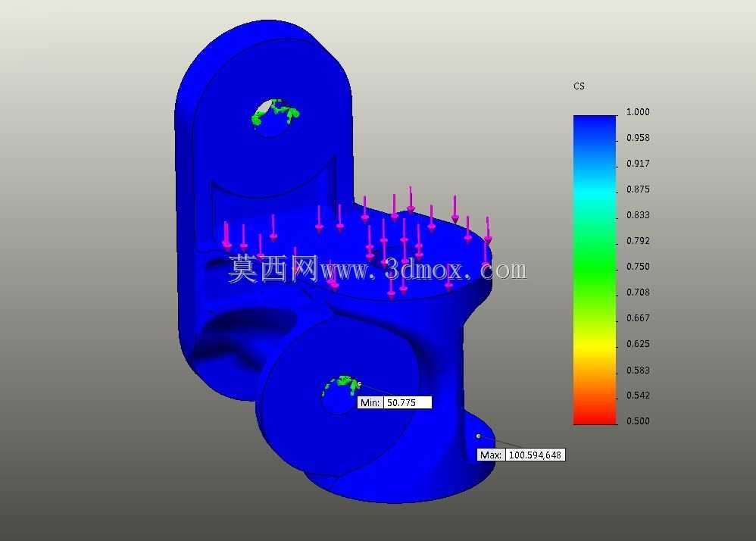Click legend value 0.917

coord(638,164)
